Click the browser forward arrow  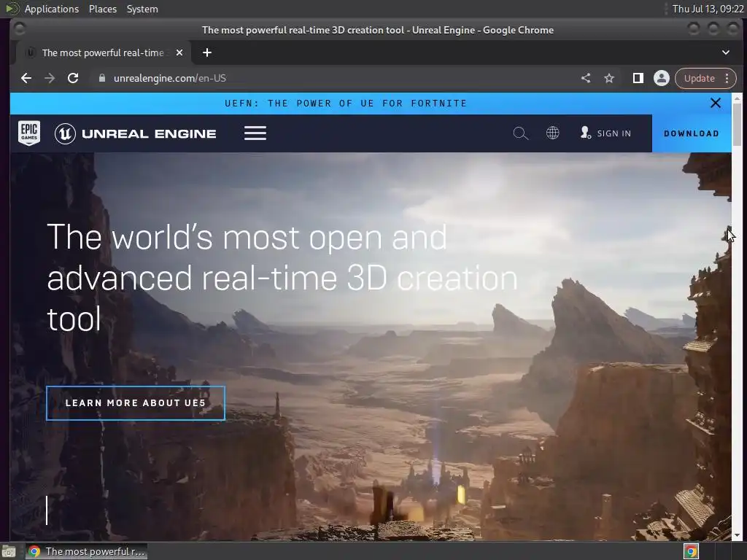point(50,78)
